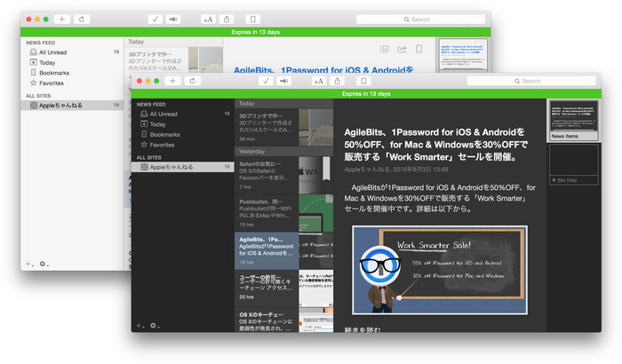Click bookmark button in dark window toolbar
Image resolution: width=622 pixels, height=364 pixels.
[x=363, y=81]
